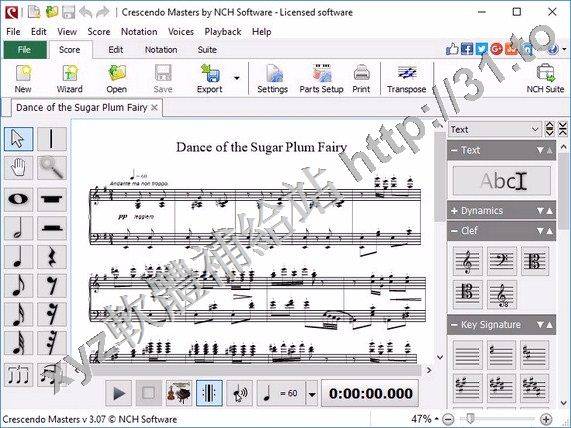Open the Notation menu
This screenshot has height=428, width=571.
tap(139, 32)
